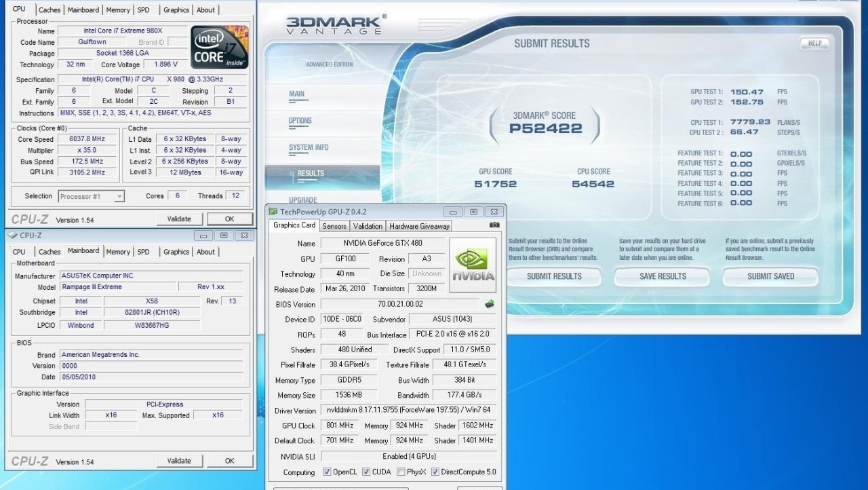Click the BIOS Version field '70.00.21.00.02'
The width and height of the screenshot is (868, 490).
point(399,304)
